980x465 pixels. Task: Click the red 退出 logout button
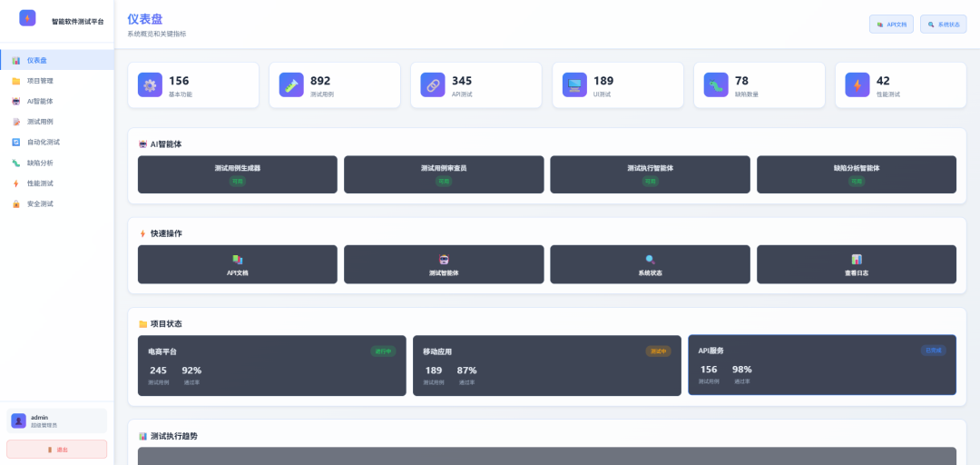57,450
